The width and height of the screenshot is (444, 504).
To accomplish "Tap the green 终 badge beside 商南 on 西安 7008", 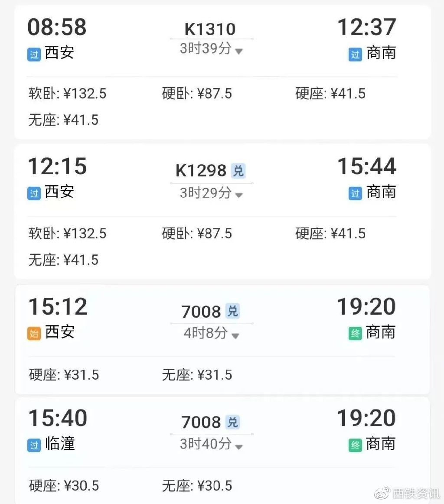I will [355, 333].
